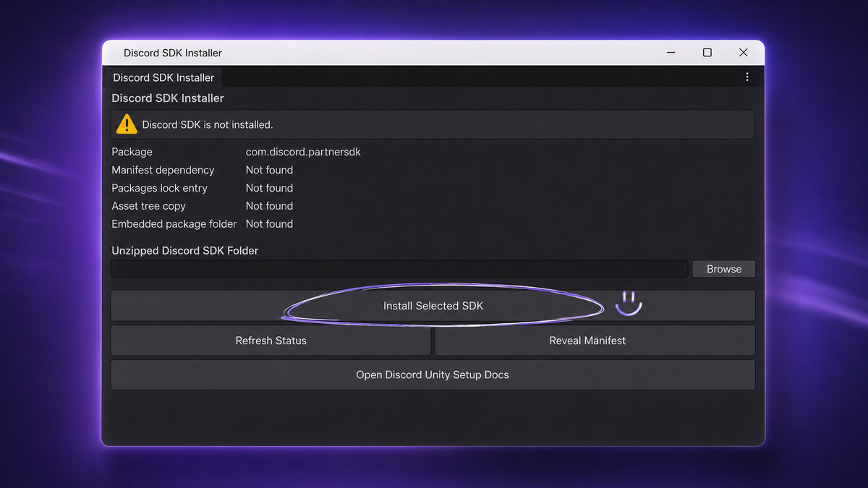The width and height of the screenshot is (868, 488).
Task: Click the Unzipped Discord SDK Folder heading
Action: click(x=184, y=251)
